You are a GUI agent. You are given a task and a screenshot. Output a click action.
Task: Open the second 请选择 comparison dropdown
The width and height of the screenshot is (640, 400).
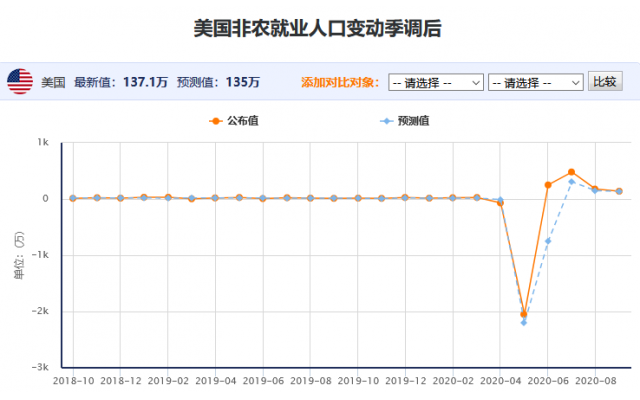point(536,82)
